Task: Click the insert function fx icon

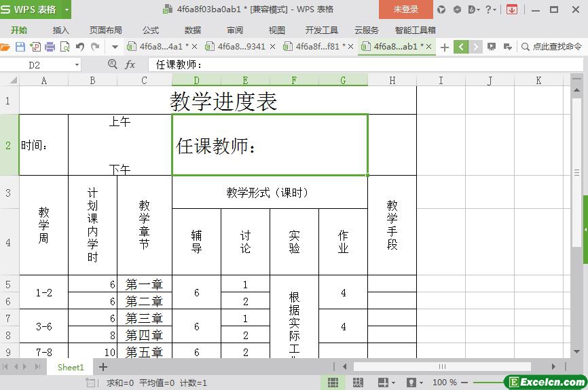Action: coord(130,64)
